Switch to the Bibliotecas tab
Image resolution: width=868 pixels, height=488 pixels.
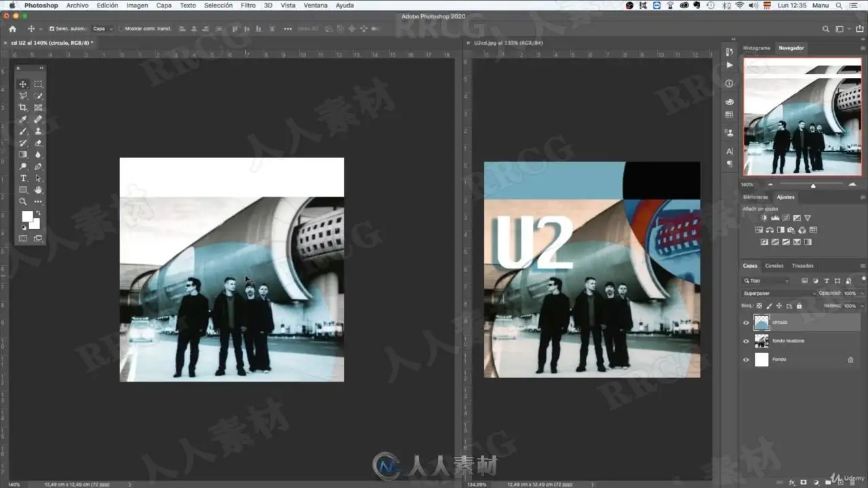pos(757,197)
